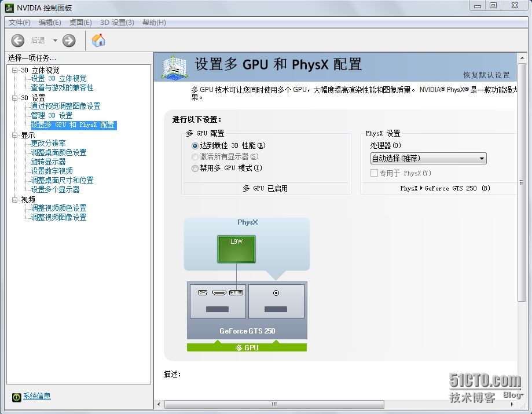Select 禁用多 GPU 模式 radio button
This screenshot has width=532, height=414.
[x=195, y=168]
